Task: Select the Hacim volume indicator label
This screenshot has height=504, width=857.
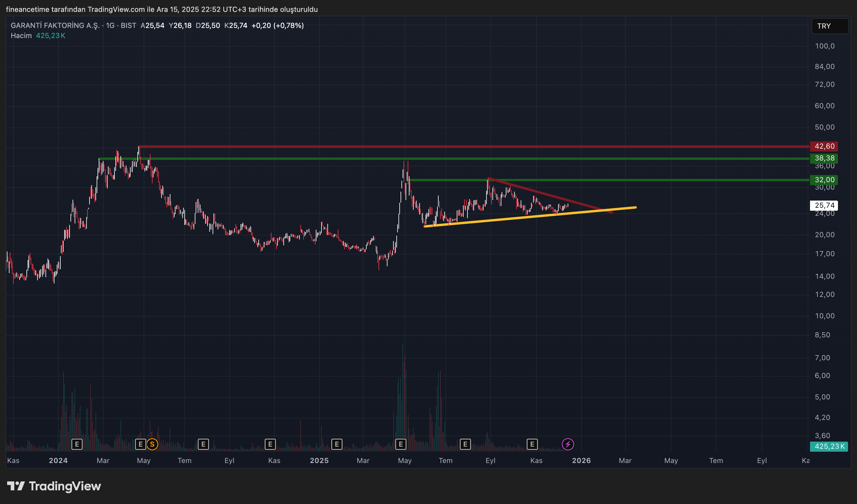Action: [x=21, y=36]
